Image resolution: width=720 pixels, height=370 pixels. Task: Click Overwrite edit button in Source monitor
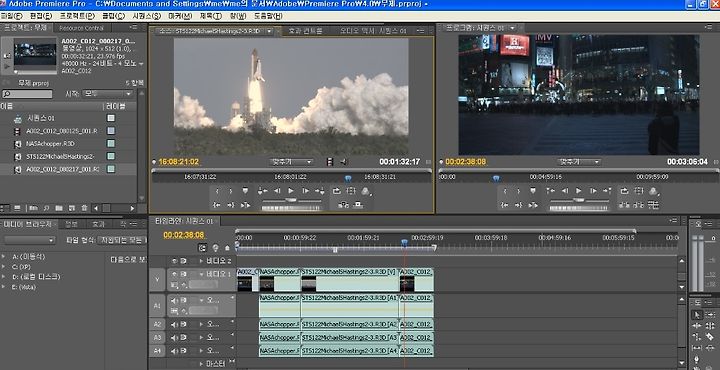[x=358, y=205]
